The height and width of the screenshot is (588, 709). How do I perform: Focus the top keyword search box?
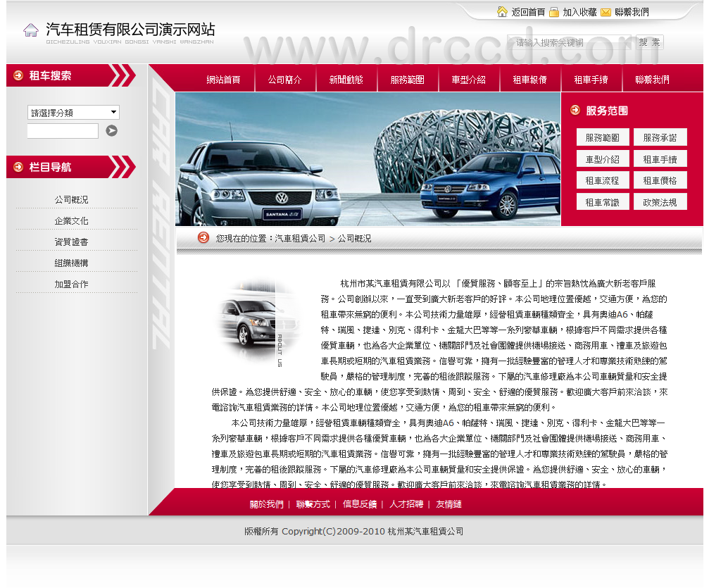[570, 42]
